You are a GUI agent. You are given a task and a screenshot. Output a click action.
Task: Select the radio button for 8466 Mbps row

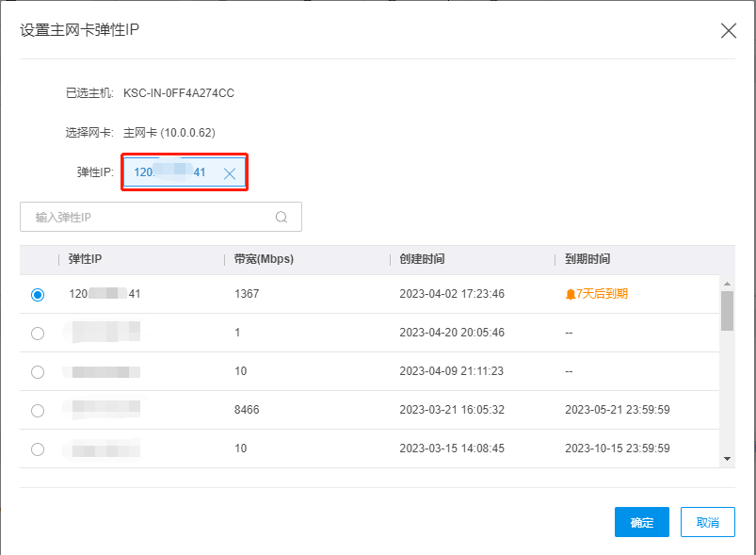[38, 410]
